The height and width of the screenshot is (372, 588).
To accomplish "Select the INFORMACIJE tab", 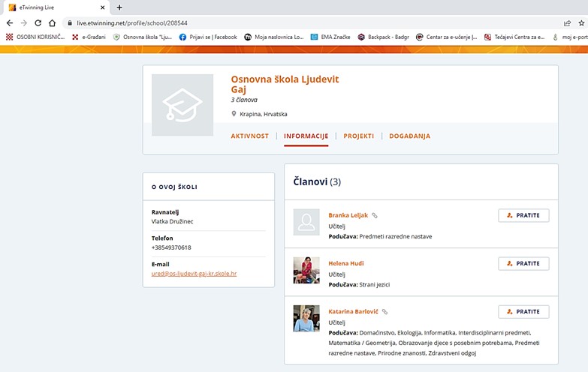I will [x=306, y=136].
